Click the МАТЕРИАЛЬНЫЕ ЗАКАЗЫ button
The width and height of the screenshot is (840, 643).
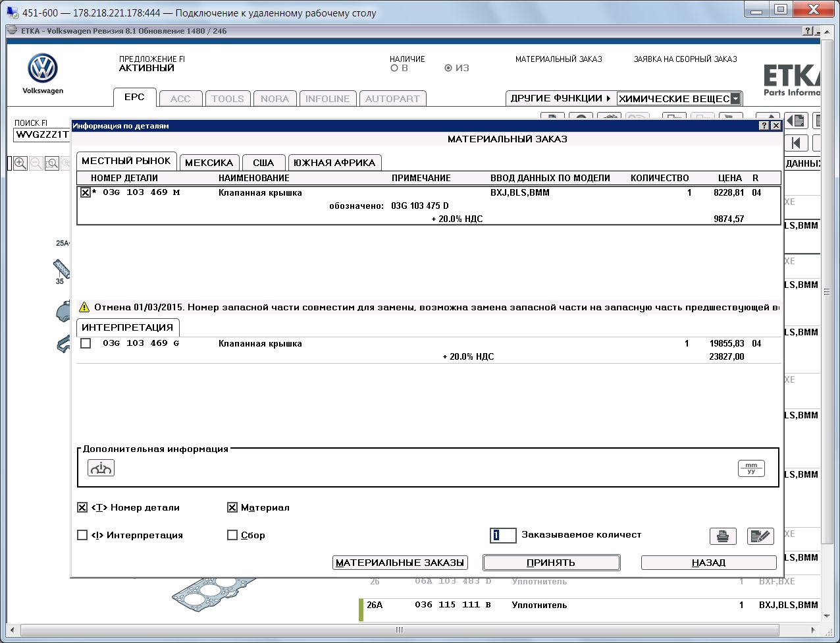pos(400,563)
